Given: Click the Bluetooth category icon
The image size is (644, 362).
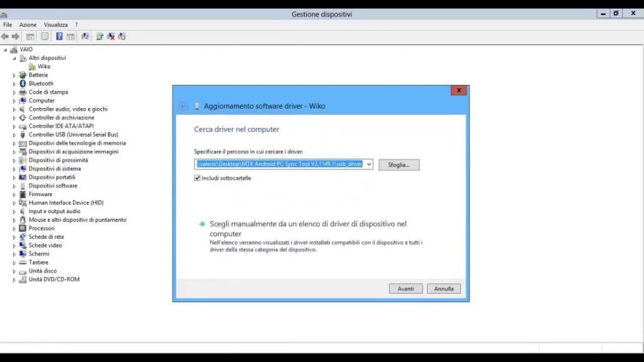Looking at the screenshot, I should (23, 84).
